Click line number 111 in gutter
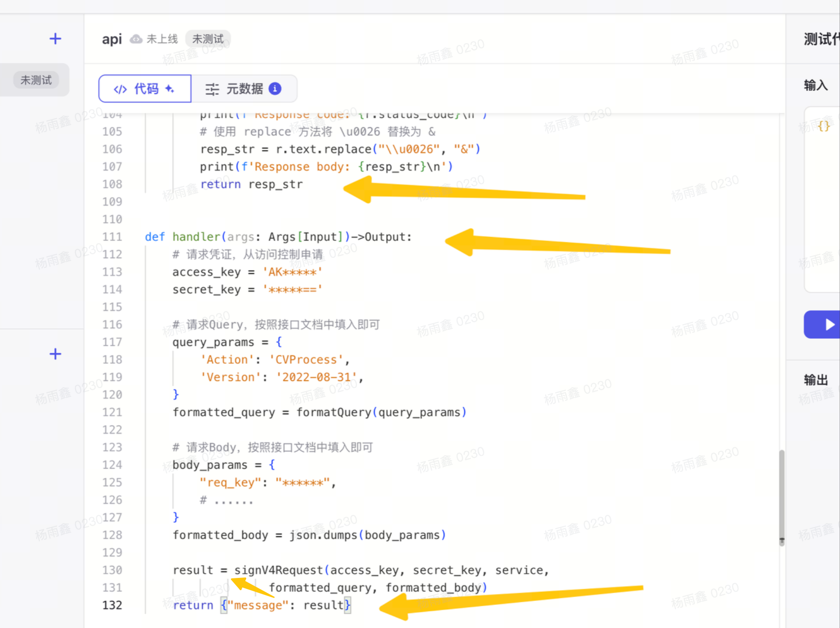The height and width of the screenshot is (628, 840). (x=112, y=237)
